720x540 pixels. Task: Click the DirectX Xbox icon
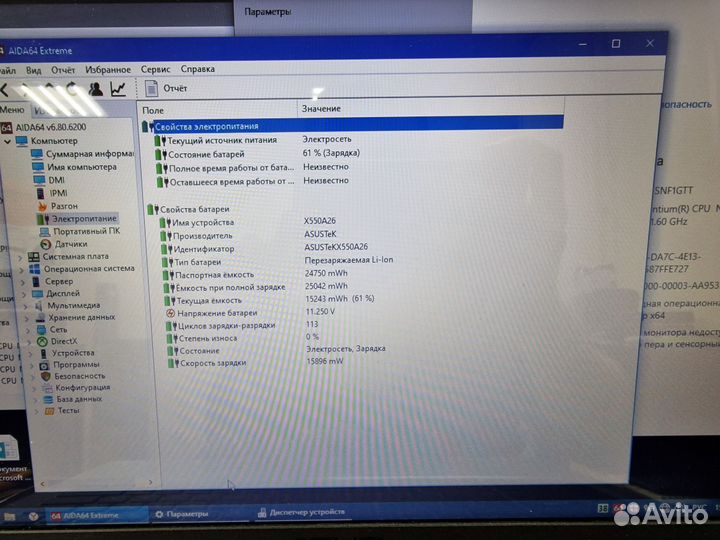pos(42,342)
